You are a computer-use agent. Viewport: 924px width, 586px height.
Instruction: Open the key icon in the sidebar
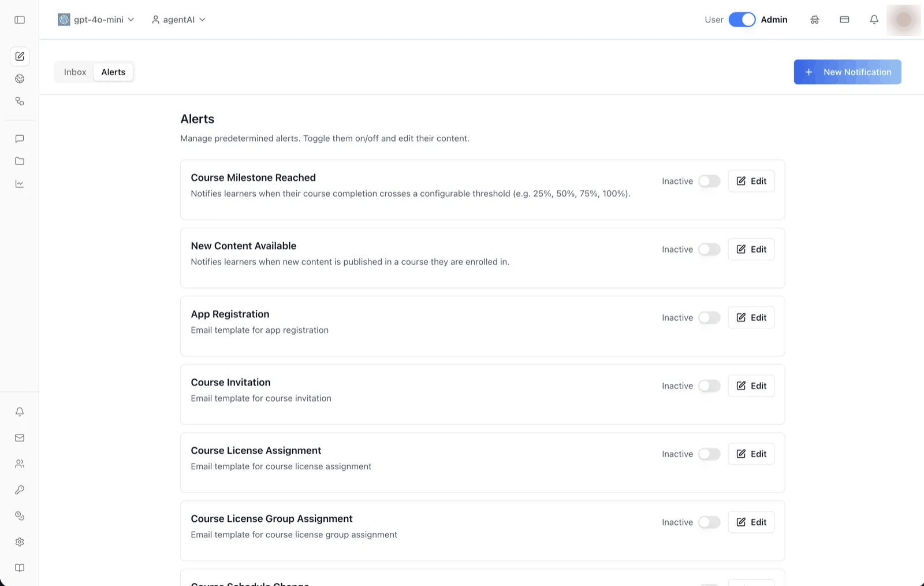20,490
